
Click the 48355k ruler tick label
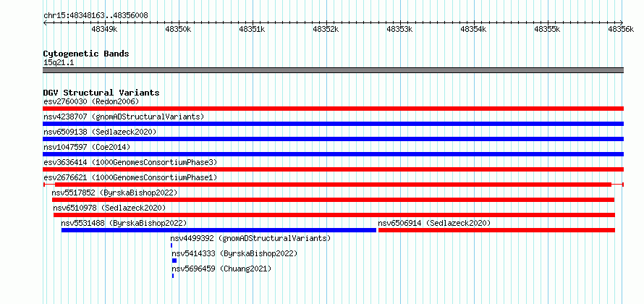(x=547, y=29)
